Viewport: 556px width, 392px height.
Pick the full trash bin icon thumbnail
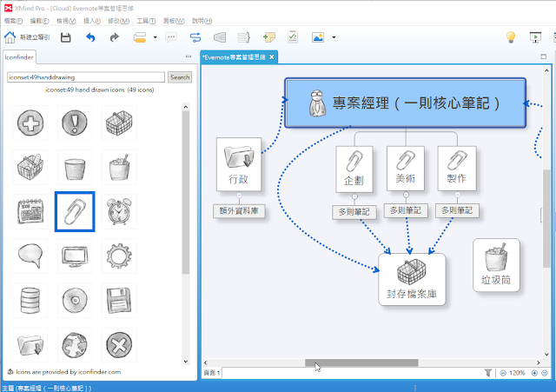[119, 167]
